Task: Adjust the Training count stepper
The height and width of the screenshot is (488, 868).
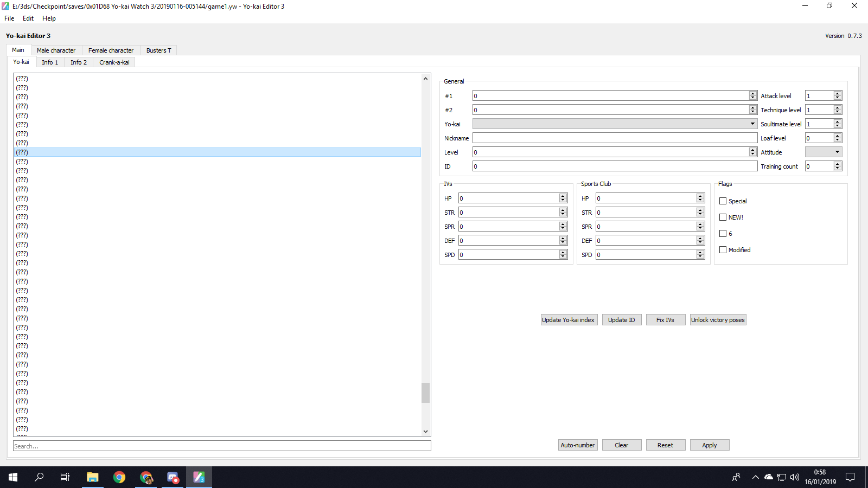Action: 838,166
